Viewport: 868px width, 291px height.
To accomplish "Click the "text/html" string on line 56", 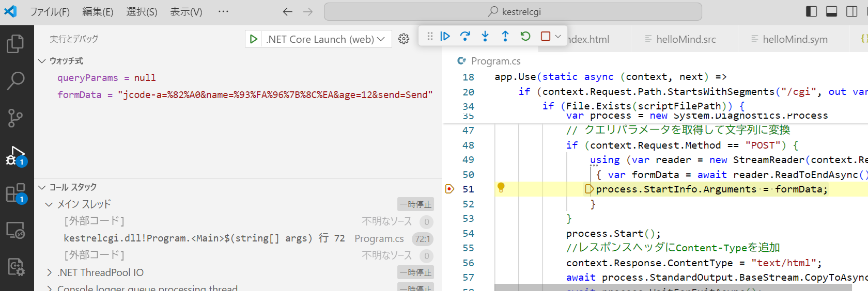I will pyautogui.click(x=784, y=263).
